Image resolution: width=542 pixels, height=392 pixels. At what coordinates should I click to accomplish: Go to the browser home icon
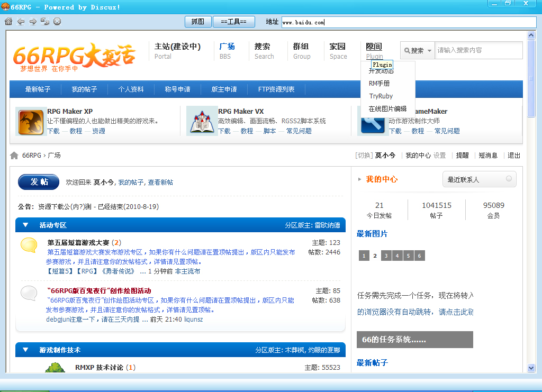[x=8, y=21]
